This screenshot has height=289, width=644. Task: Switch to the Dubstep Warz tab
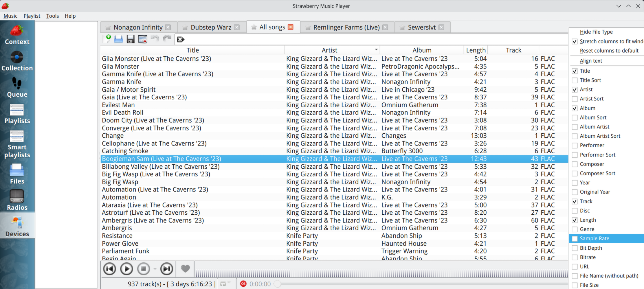click(x=211, y=27)
